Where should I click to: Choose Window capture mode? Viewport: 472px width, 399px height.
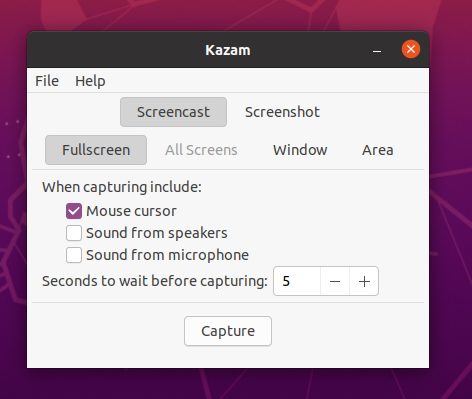(300, 150)
